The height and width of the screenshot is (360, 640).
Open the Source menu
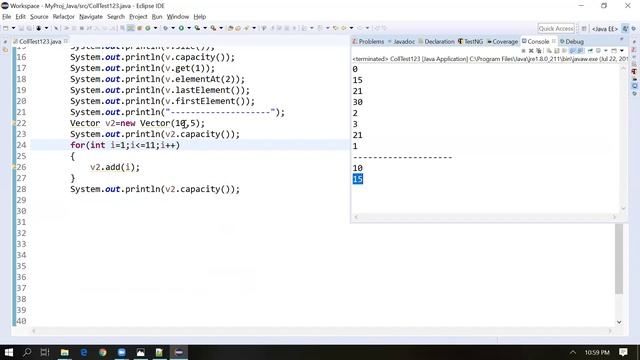[x=39, y=17]
